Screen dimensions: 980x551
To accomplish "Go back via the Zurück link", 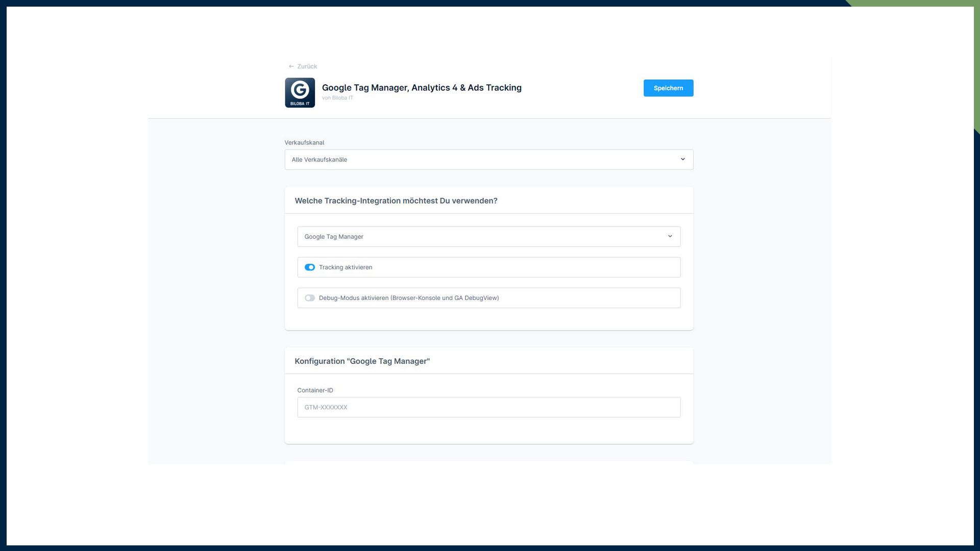I will [x=307, y=66].
